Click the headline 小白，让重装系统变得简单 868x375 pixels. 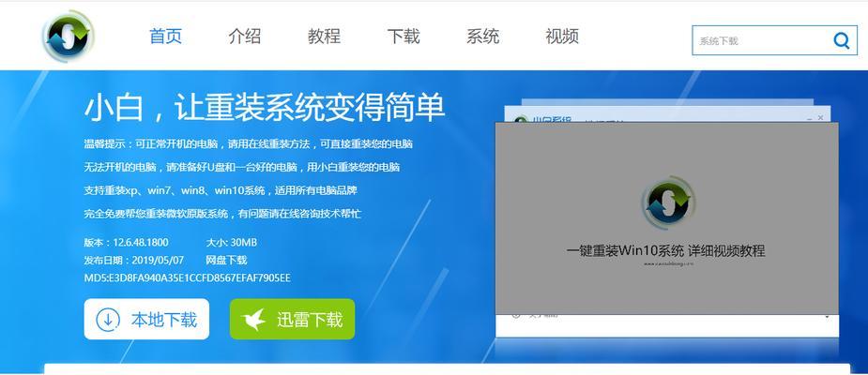(x=265, y=107)
